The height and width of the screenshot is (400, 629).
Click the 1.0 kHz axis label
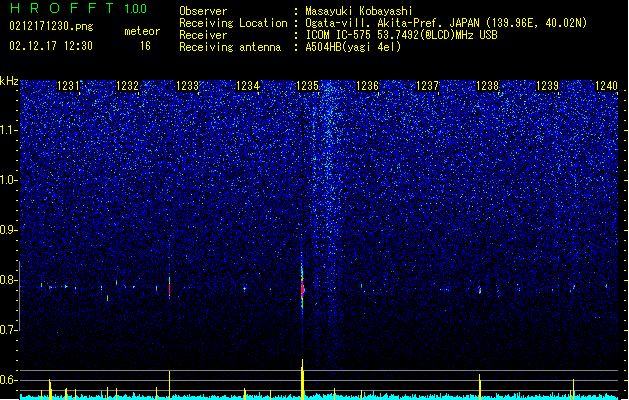coord(9,180)
